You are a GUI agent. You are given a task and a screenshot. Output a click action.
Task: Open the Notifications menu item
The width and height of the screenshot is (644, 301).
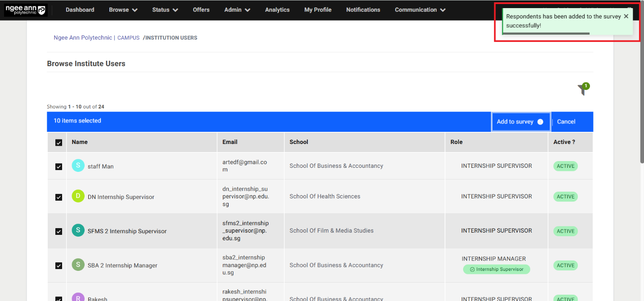point(363,10)
